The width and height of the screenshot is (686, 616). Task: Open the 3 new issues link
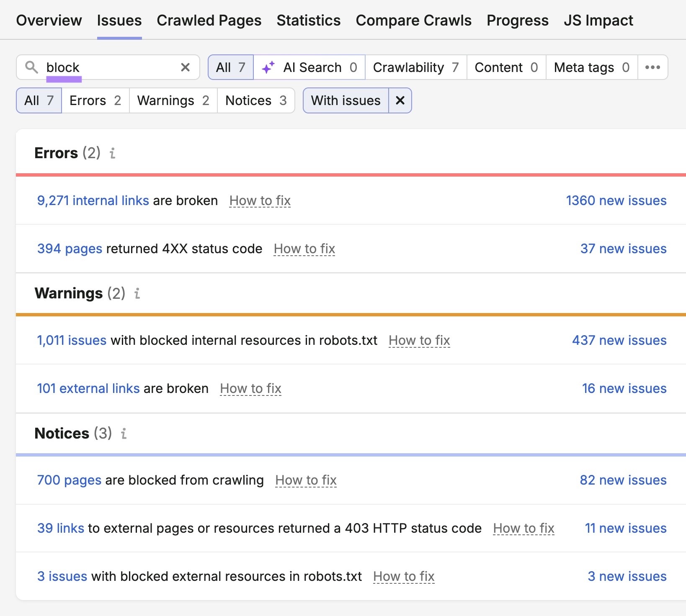pyautogui.click(x=627, y=576)
